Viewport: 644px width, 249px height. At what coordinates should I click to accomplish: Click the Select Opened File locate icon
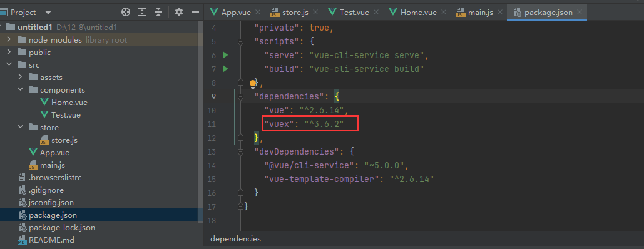click(126, 12)
